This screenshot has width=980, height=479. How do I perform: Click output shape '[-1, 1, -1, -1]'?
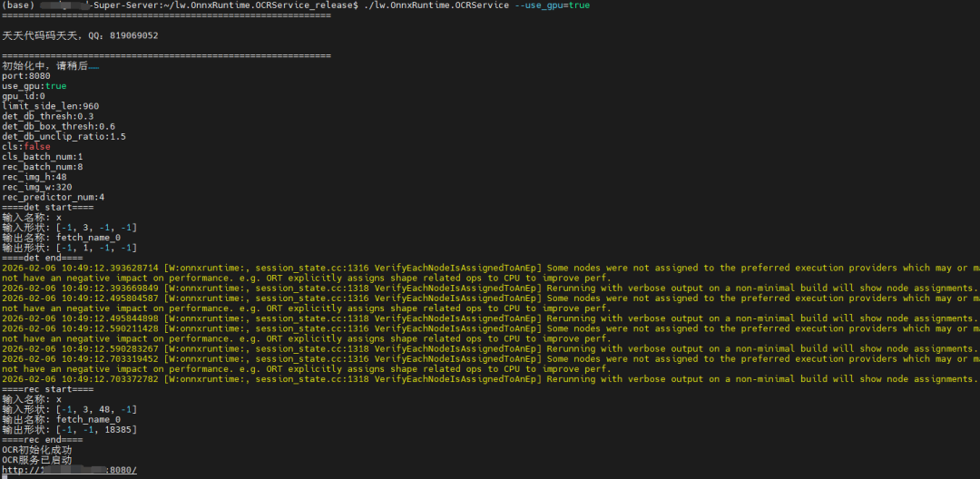click(x=96, y=248)
